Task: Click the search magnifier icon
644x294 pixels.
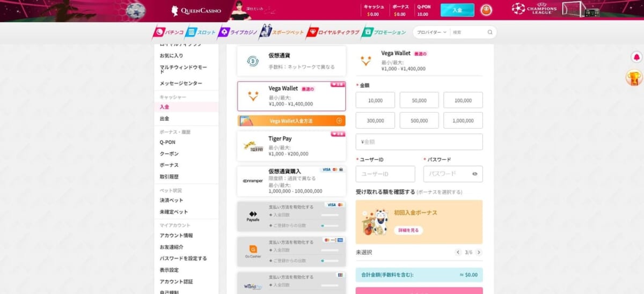Action: click(x=490, y=32)
